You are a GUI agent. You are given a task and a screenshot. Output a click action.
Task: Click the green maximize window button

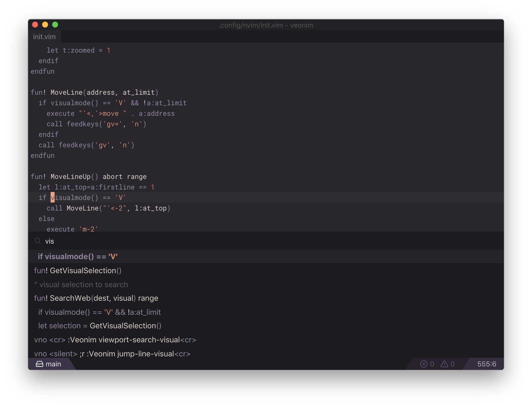coord(55,25)
